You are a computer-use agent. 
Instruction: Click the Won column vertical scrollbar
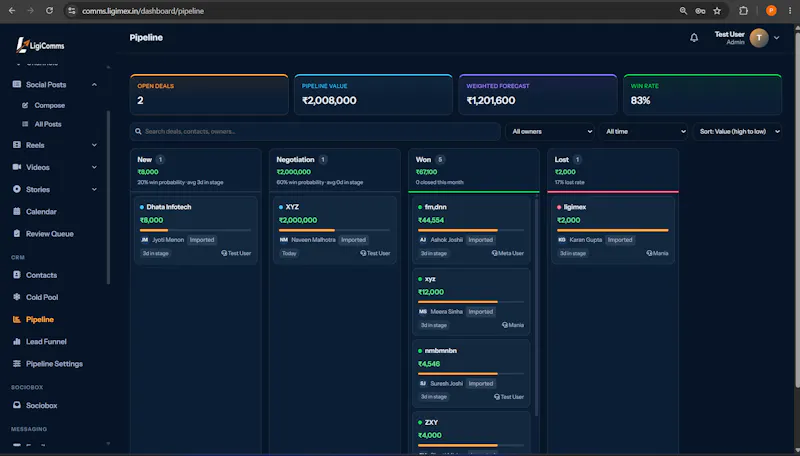536,306
